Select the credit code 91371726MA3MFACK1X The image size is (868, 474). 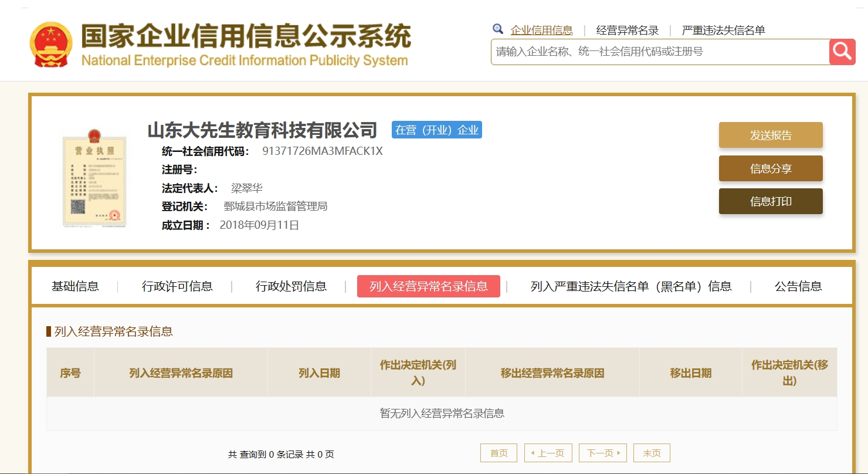(323, 151)
